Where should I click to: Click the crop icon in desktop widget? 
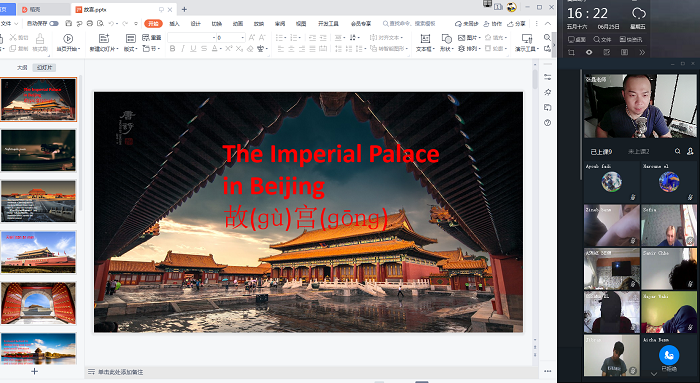571,52
